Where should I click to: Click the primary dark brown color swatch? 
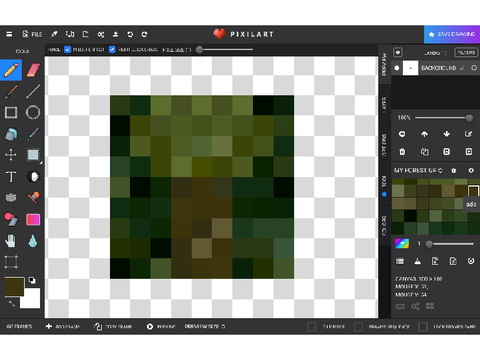click(x=14, y=287)
